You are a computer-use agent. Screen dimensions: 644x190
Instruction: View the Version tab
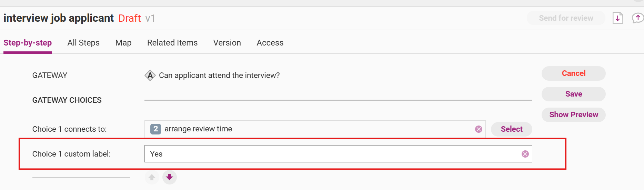(x=227, y=43)
